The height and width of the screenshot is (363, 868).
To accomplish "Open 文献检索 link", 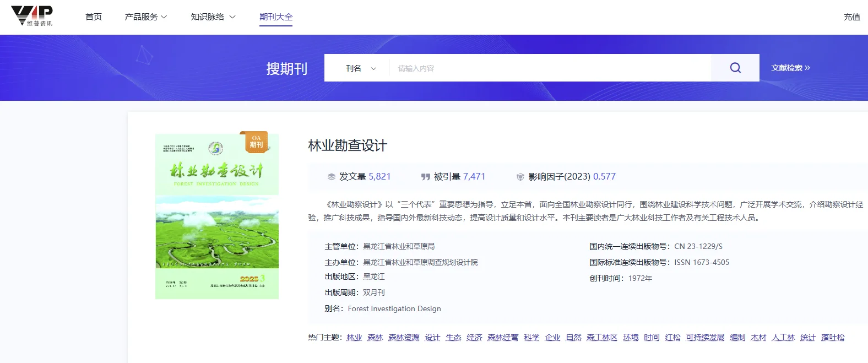I will pyautogui.click(x=790, y=68).
